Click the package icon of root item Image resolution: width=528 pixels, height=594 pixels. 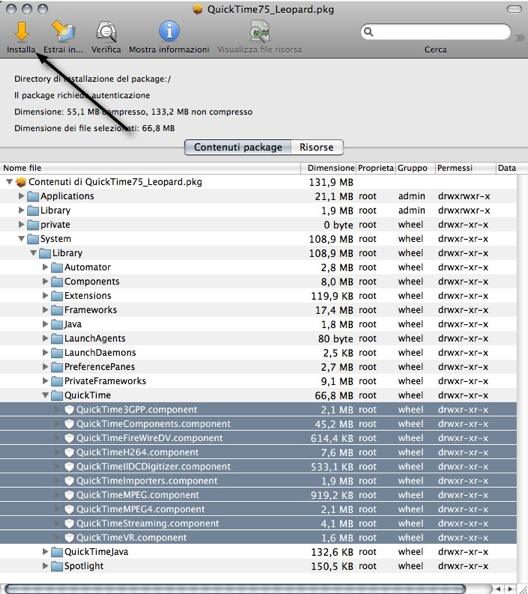click(21, 182)
